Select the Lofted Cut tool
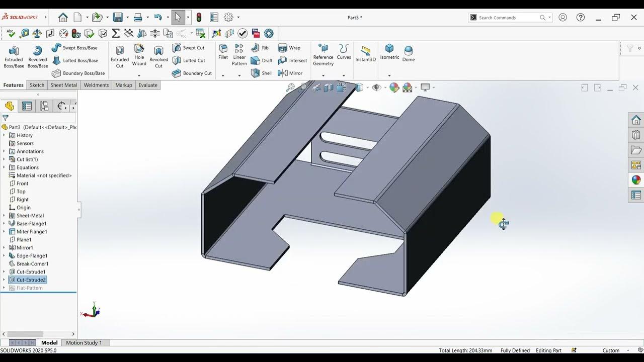The image size is (644, 362). pyautogui.click(x=189, y=60)
